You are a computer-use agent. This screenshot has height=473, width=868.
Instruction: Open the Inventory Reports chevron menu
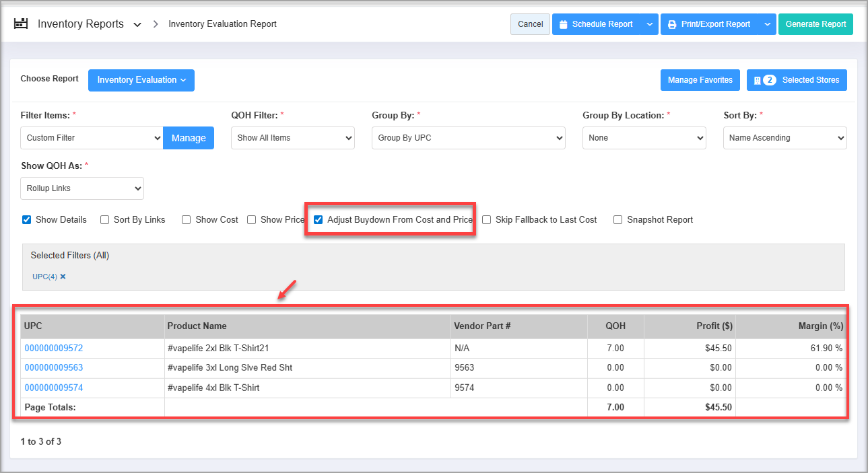coord(137,25)
